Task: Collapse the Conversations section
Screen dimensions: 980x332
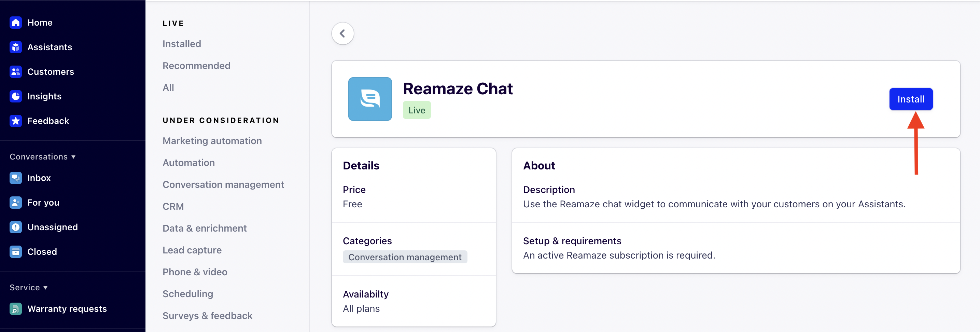Action: (73, 157)
